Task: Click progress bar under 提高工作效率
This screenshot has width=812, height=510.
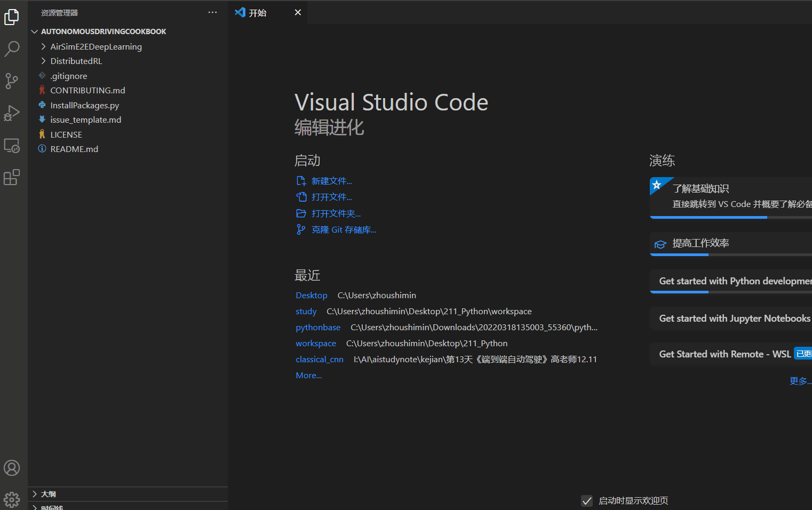Action: (731, 255)
